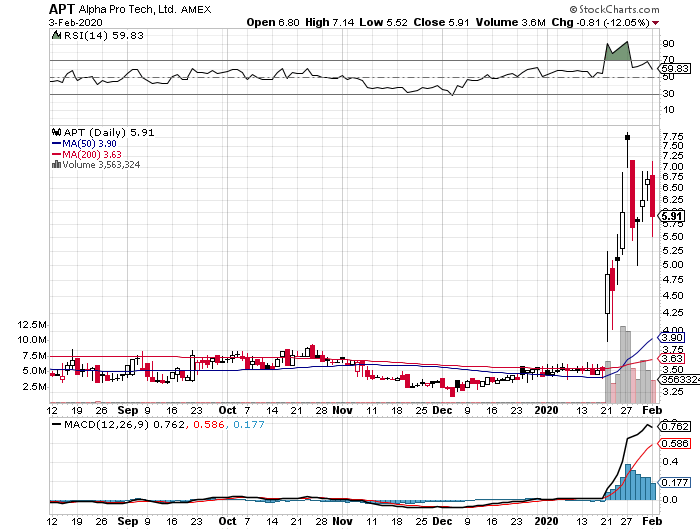Click the 0.586 signal tag on MACD right axis
This screenshot has width=700, height=530.
[x=675, y=443]
